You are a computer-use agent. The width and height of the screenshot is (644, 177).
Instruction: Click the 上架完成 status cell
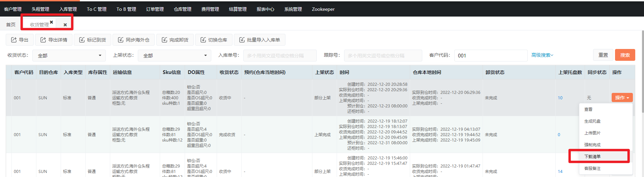[323, 135]
